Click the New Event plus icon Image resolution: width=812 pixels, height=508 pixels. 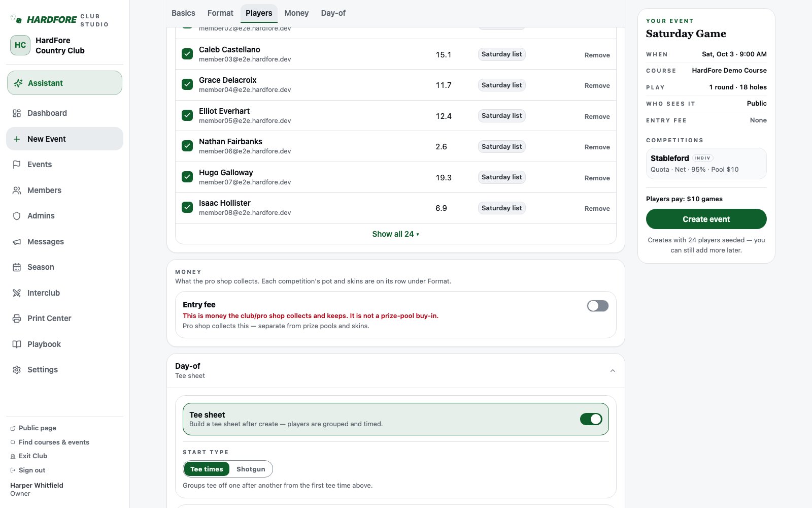[x=17, y=139]
